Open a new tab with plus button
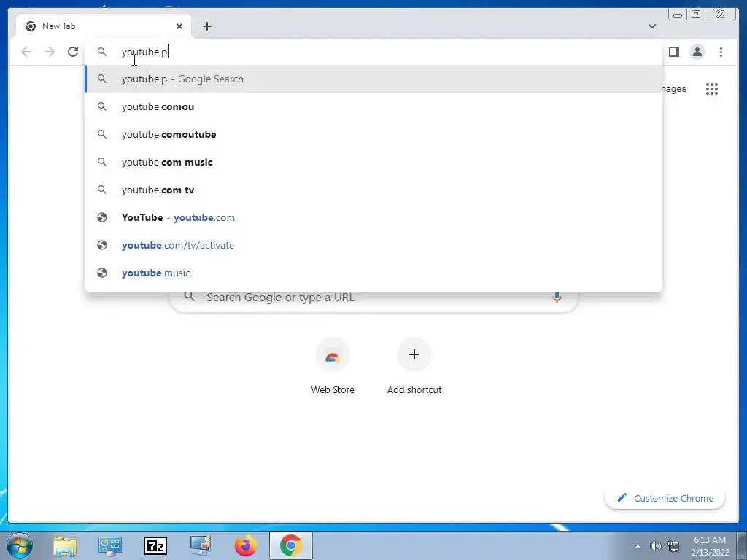747x560 pixels. tap(206, 26)
